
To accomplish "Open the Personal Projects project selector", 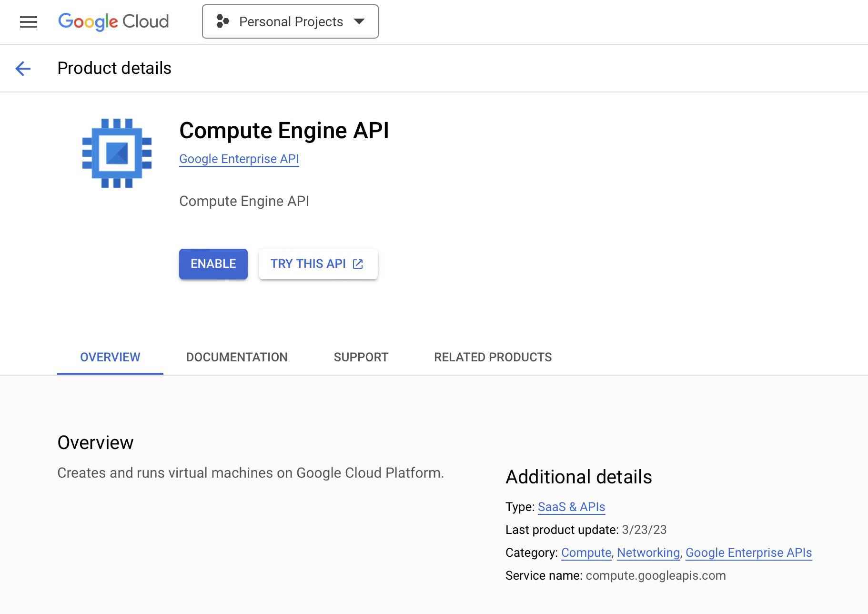I will [291, 21].
